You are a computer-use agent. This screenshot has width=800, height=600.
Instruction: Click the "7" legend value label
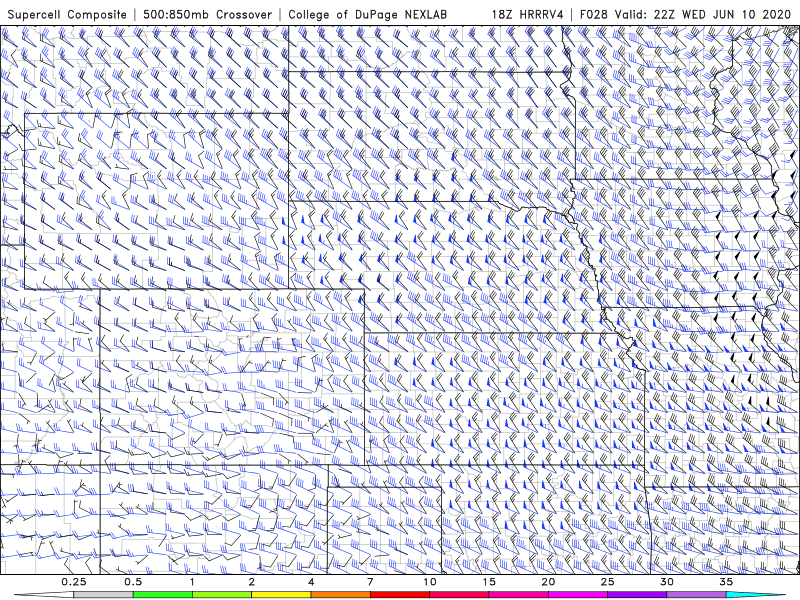[370, 582]
